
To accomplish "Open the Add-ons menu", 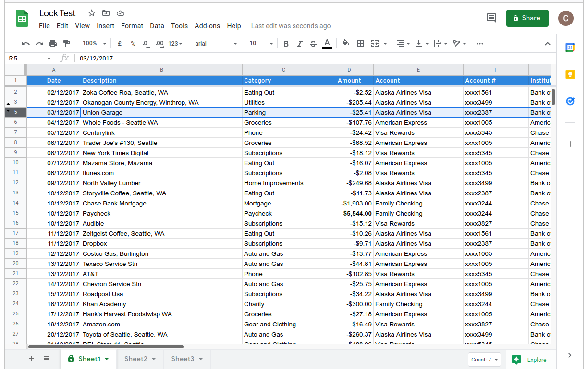I will pyautogui.click(x=208, y=26).
